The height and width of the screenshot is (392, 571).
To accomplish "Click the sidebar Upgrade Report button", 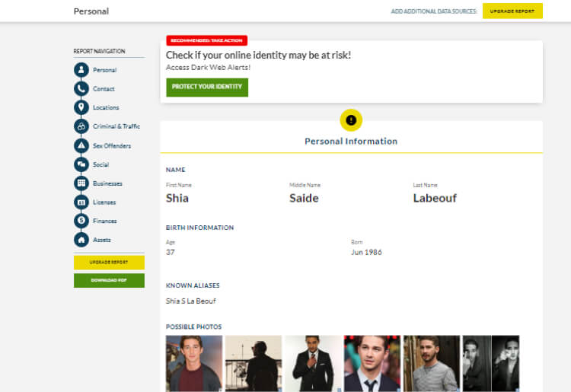I will click(109, 263).
